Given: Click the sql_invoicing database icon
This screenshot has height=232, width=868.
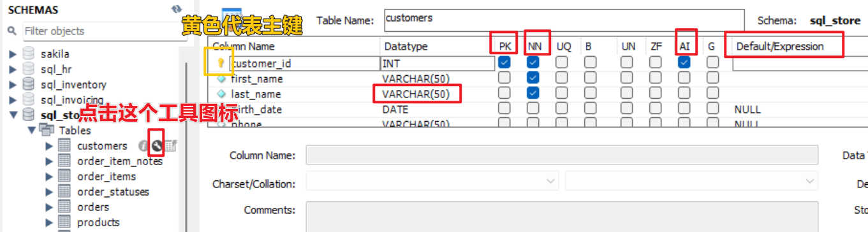Looking at the screenshot, I should 28,99.
